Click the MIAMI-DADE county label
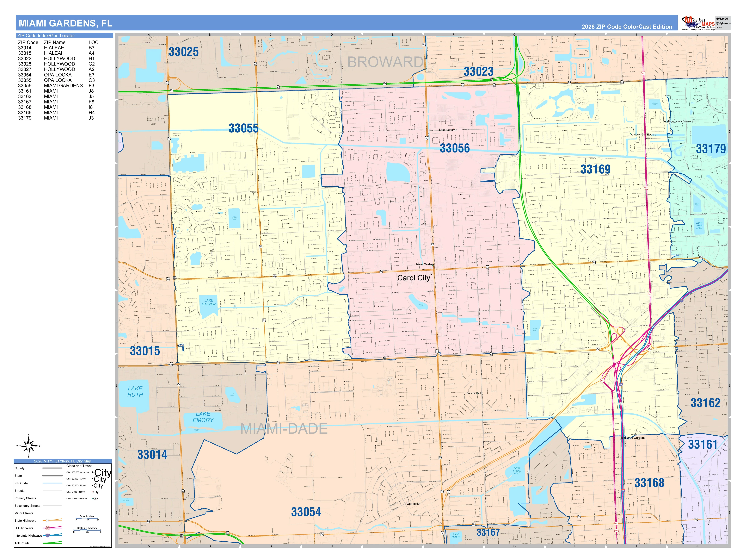 point(284,429)
